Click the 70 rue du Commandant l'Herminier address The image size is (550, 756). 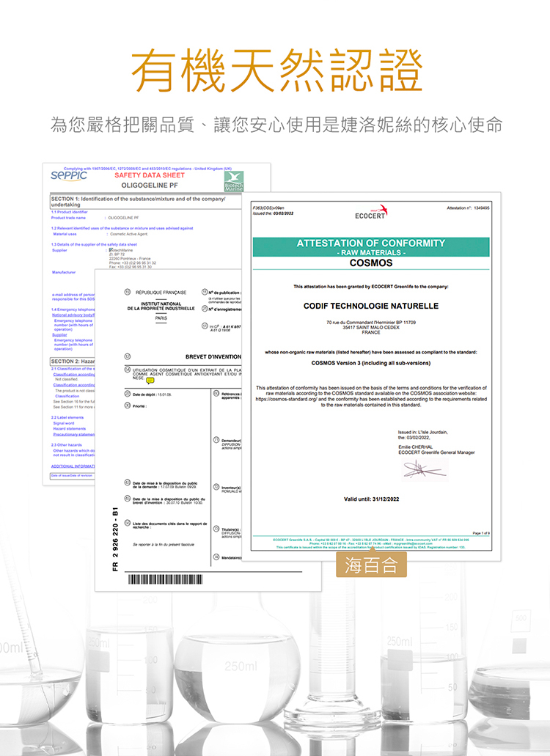371,323
